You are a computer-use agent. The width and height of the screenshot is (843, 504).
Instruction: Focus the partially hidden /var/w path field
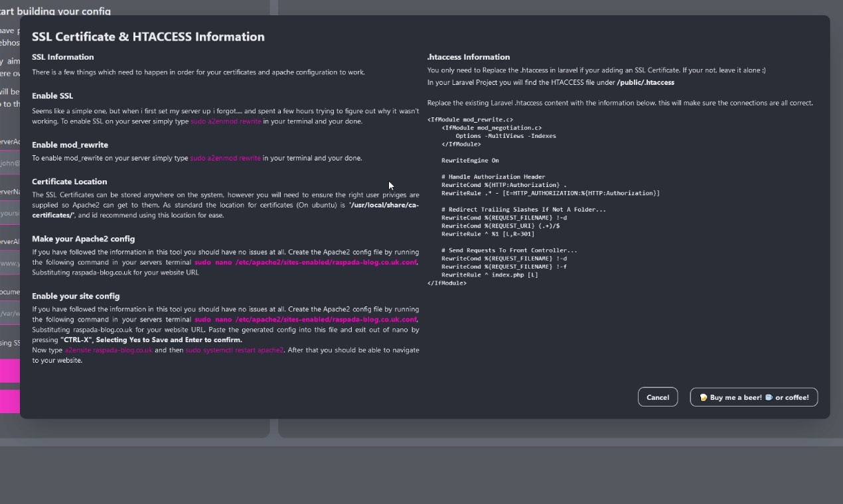coord(10,313)
